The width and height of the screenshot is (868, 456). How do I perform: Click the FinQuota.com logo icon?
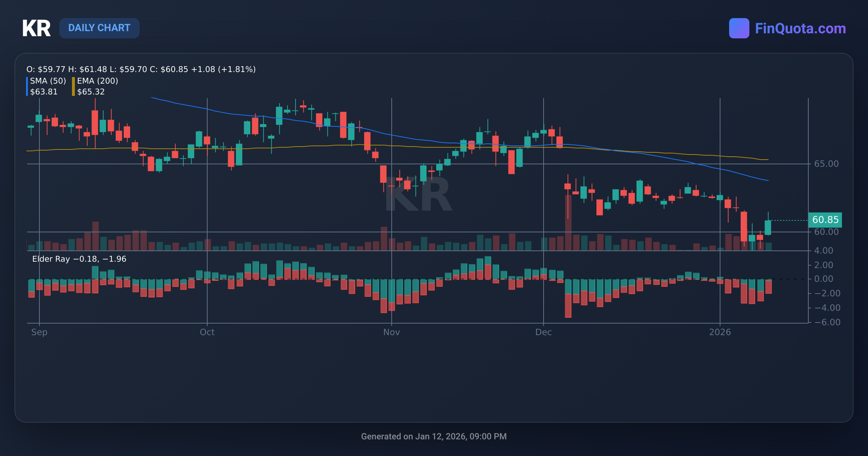click(x=739, y=28)
